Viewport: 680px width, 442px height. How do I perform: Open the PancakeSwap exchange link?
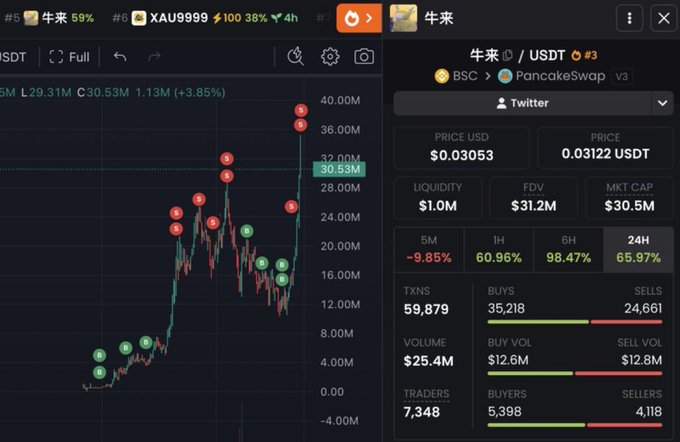(x=552, y=76)
